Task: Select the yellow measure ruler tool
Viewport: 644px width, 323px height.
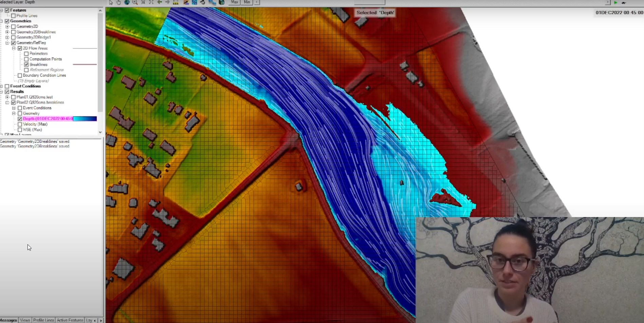Action: [176, 2]
